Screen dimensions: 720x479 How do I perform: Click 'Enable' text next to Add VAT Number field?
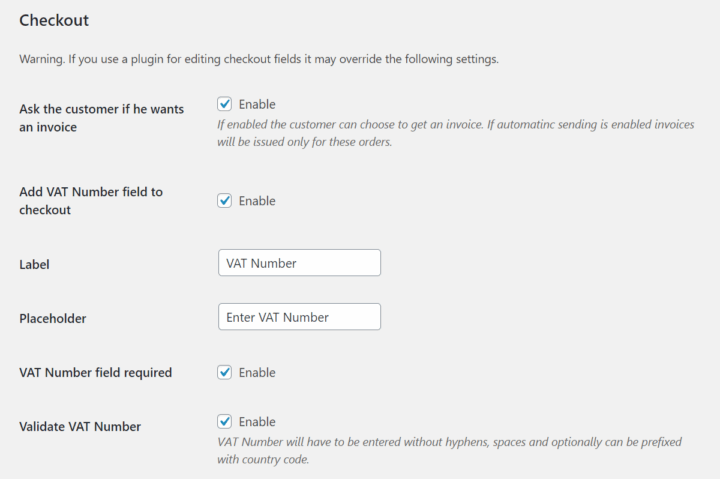pos(257,200)
